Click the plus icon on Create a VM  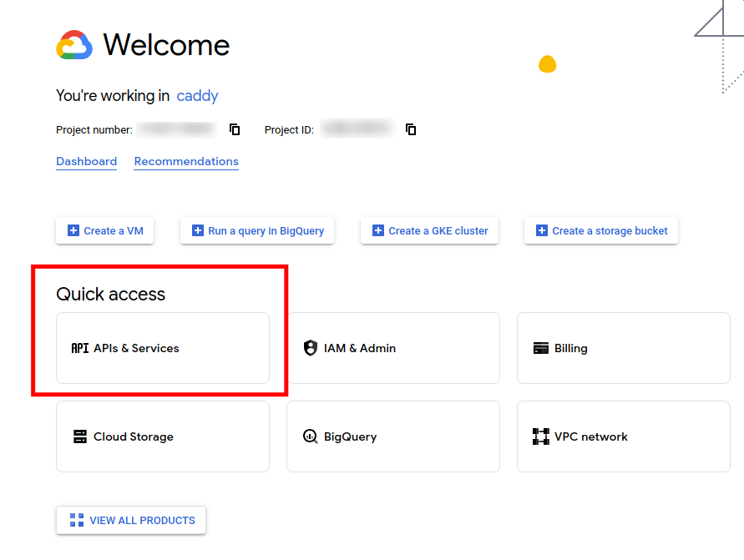click(73, 230)
